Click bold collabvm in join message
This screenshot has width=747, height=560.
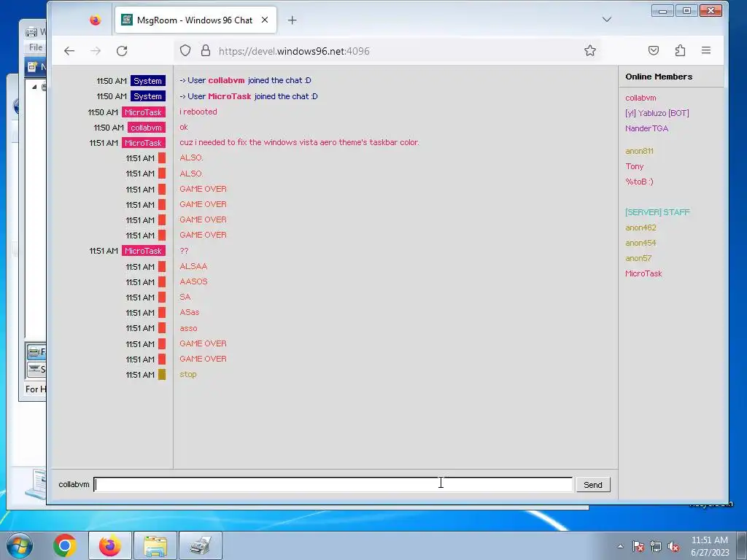pos(226,80)
